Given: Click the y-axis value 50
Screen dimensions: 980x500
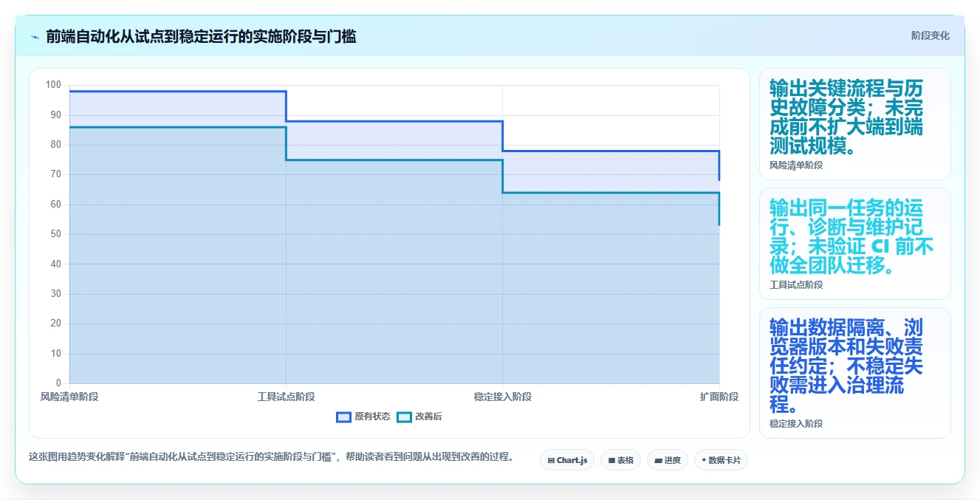Looking at the screenshot, I should pos(56,234).
